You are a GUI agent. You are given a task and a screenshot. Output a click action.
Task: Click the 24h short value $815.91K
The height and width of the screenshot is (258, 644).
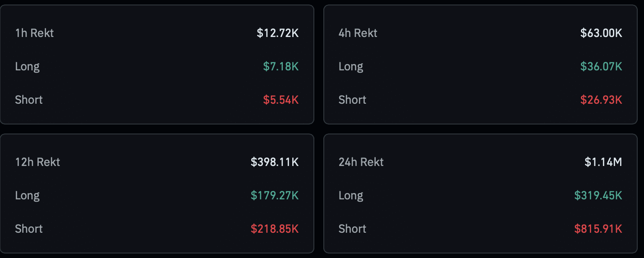(x=598, y=229)
